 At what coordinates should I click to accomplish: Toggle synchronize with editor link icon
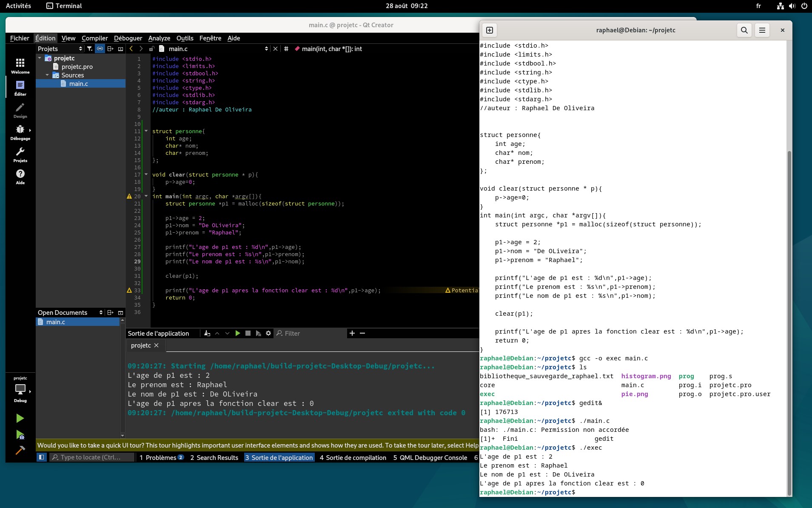100,49
